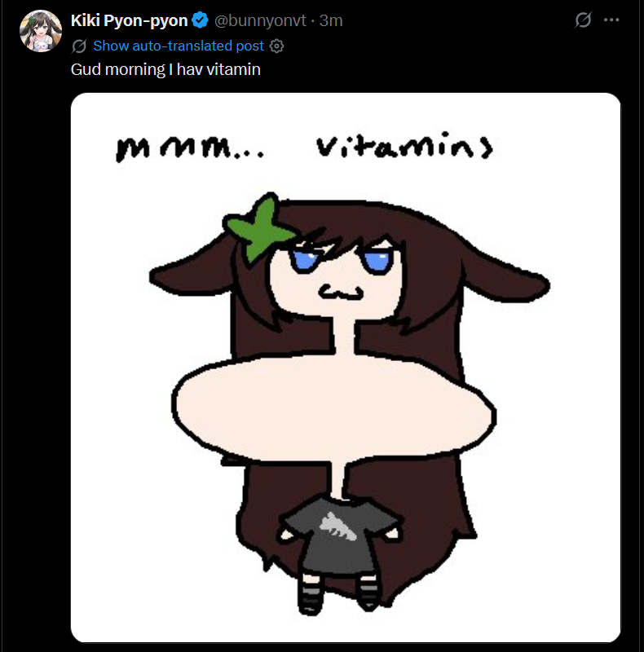Open the 3m timestamp permalink
This screenshot has height=652, width=644.
pos(331,20)
